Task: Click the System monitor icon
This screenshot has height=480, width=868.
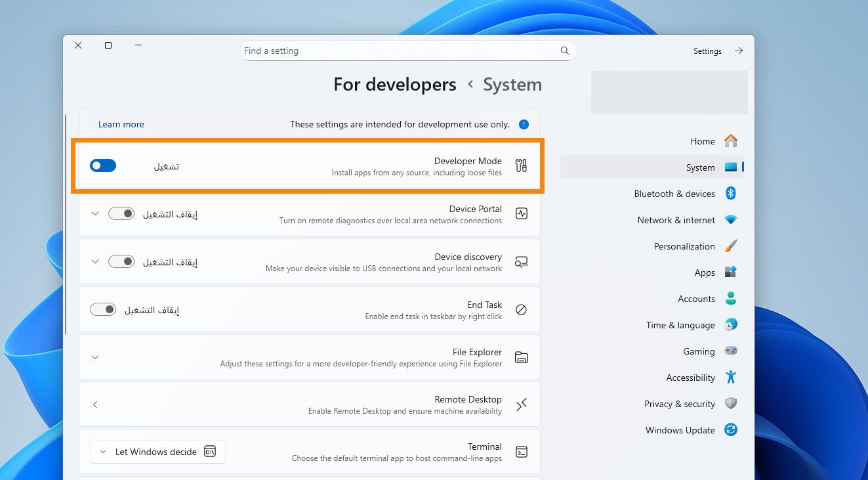Action: click(x=731, y=167)
